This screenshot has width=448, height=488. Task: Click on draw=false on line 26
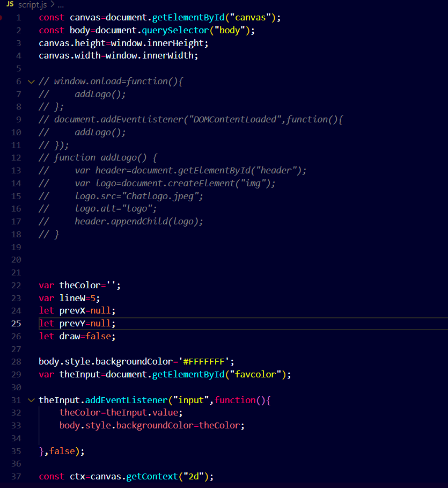click(85, 337)
